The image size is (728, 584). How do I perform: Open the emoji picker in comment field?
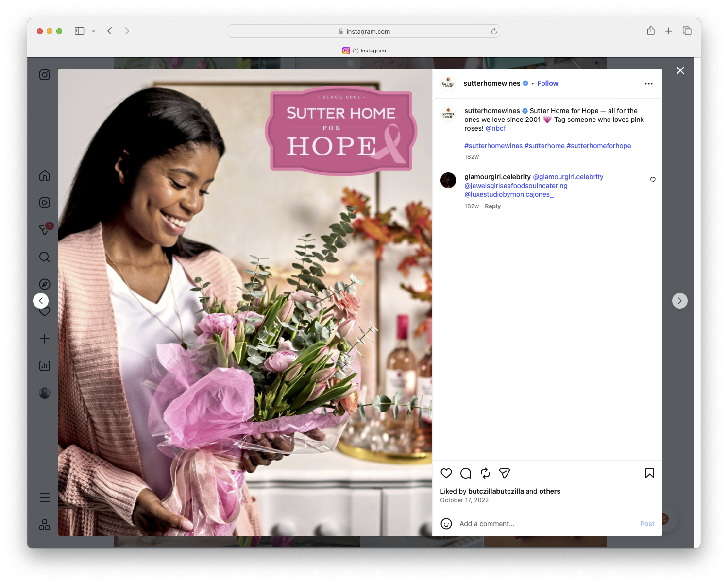[x=446, y=524]
